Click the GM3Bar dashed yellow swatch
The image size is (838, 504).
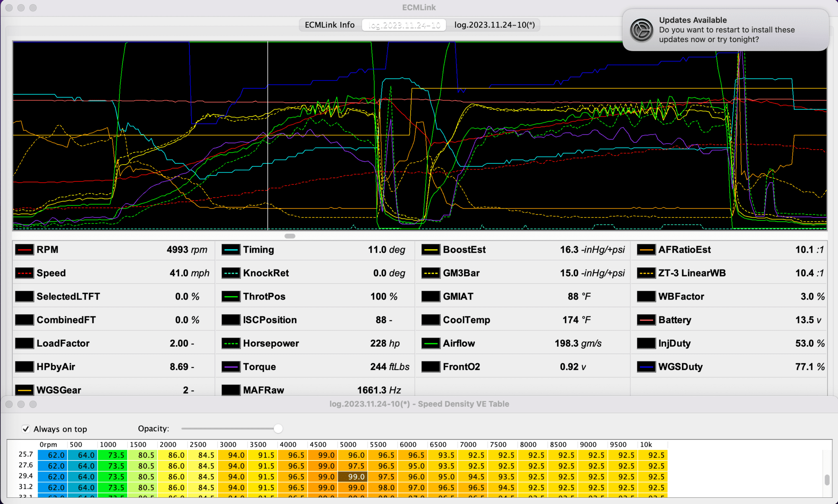tap(431, 274)
